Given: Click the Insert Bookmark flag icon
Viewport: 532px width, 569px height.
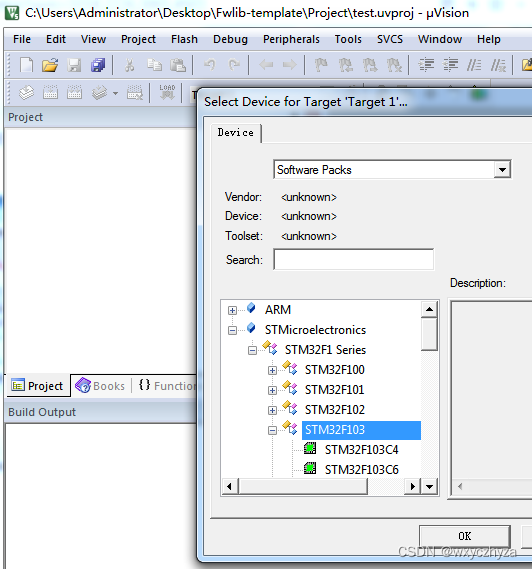Looking at the screenshot, I should (x=321, y=65).
